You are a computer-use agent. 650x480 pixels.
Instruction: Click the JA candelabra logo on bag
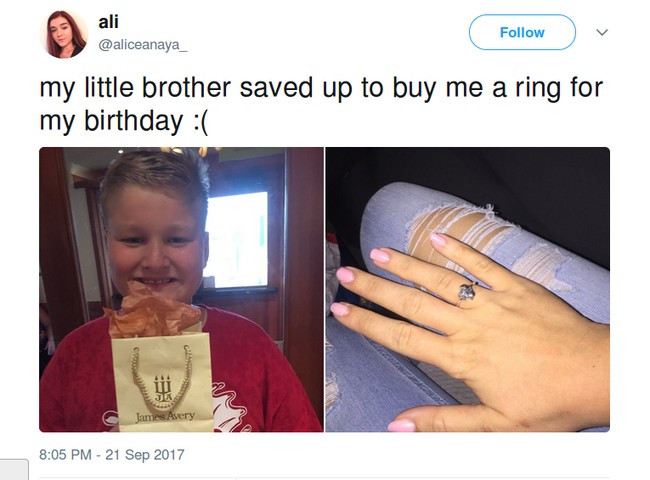pos(162,389)
